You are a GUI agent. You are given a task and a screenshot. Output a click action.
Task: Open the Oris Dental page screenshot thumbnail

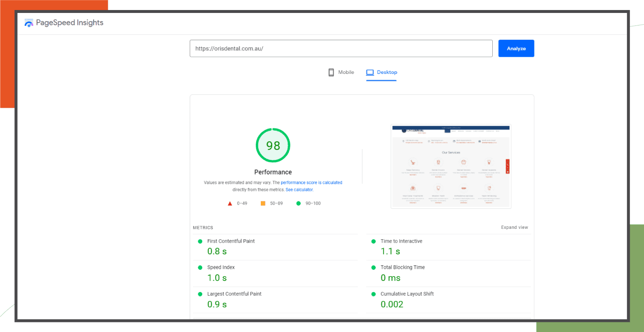(x=451, y=166)
